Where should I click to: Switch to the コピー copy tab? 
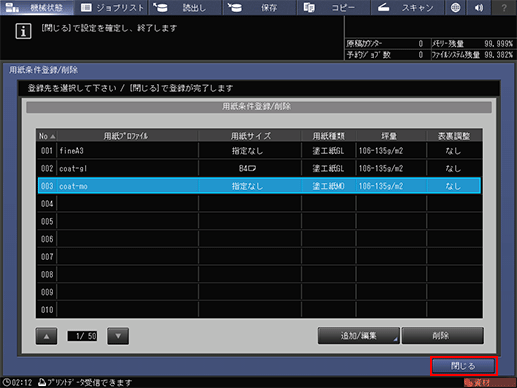click(x=334, y=7)
